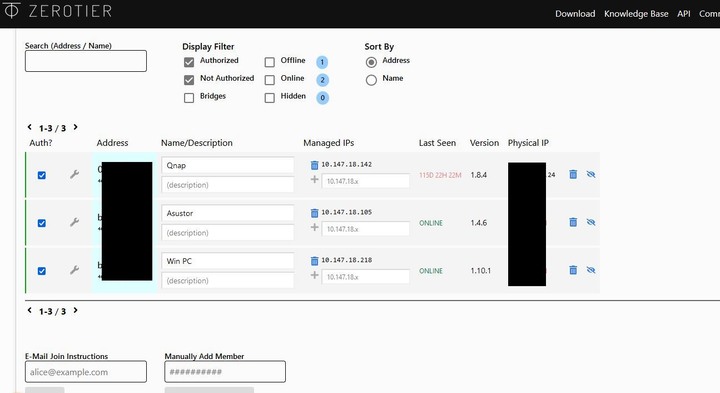
Task: Click the new IP field for Asustor
Action: coord(366,229)
